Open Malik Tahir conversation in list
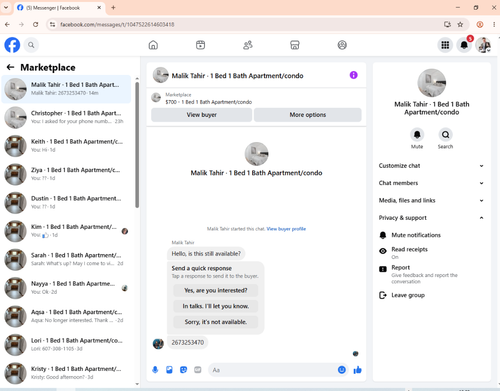The width and height of the screenshot is (500, 391). tap(66, 89)
